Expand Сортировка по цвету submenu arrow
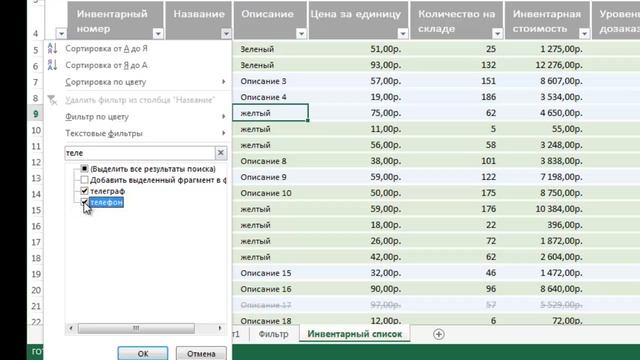Screen dimensions: 640x360 coord(224,82)
